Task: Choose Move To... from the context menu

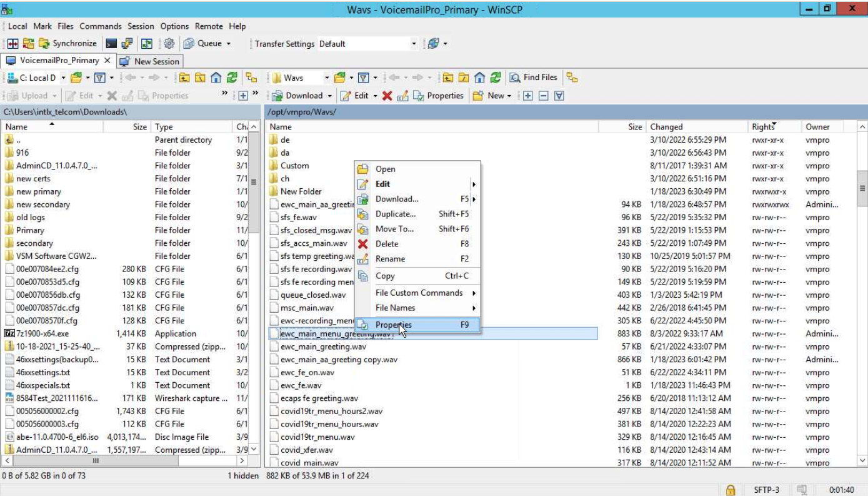Action: coord(417,229)
